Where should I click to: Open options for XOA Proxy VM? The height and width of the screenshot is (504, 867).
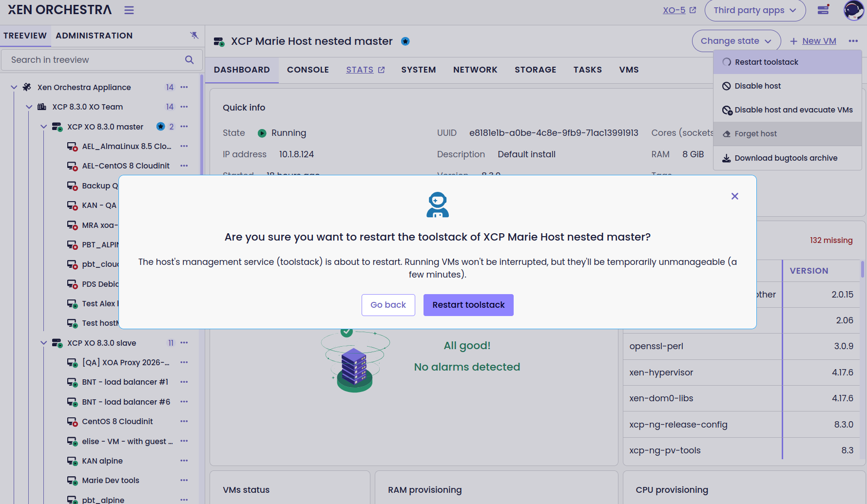184,362
